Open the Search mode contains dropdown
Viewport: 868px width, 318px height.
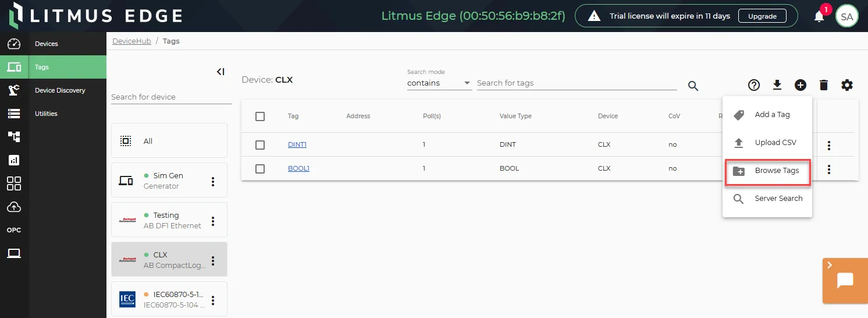439,83
